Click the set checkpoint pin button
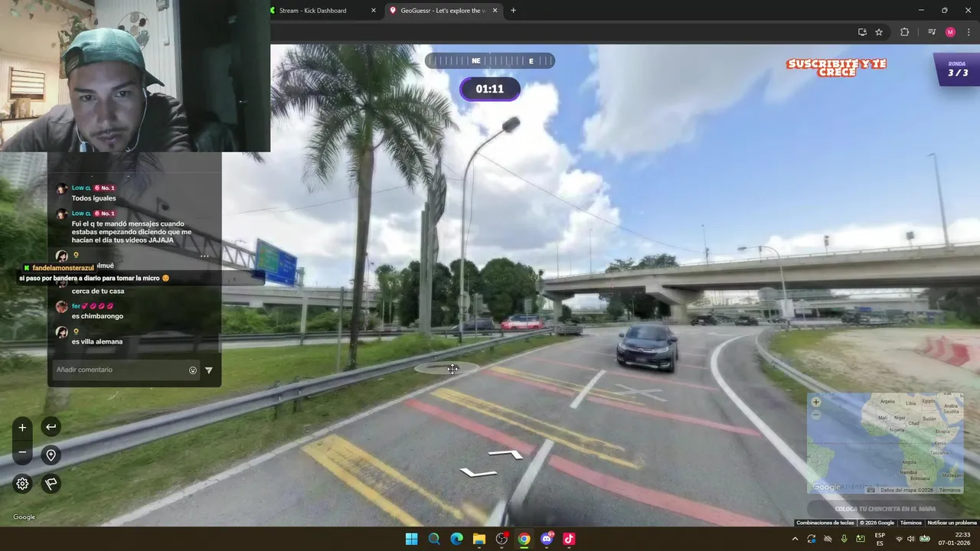This screenshot has height=551, width=980. (51, 455)
